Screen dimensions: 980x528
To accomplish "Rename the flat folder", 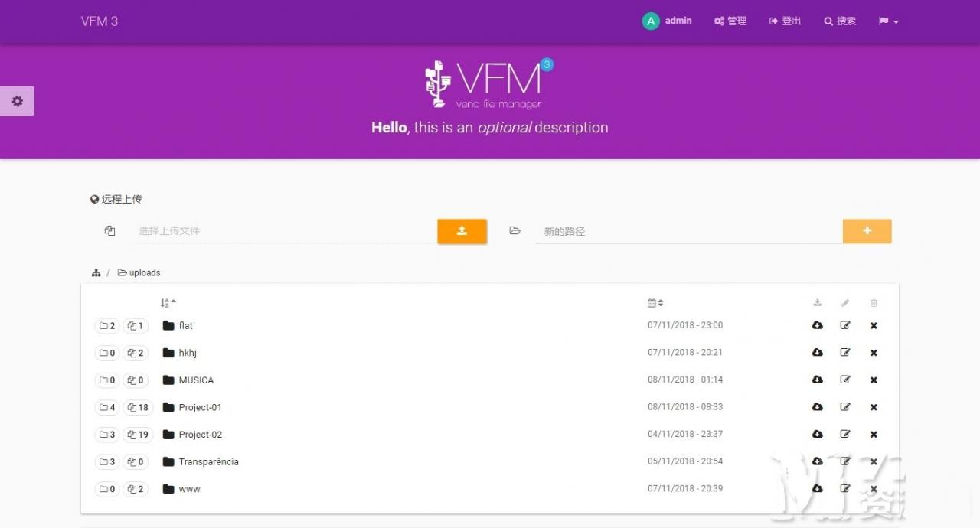I will coord(845,325).
